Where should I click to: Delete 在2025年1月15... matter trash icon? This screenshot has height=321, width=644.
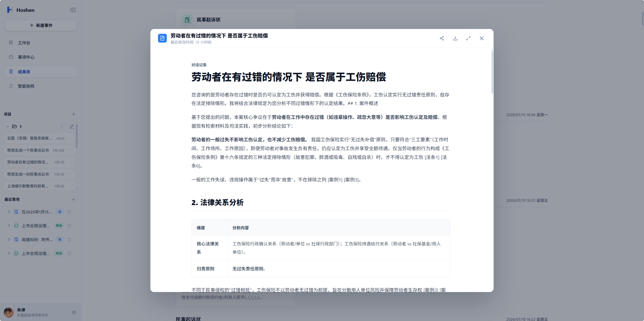tap(69, 212)
